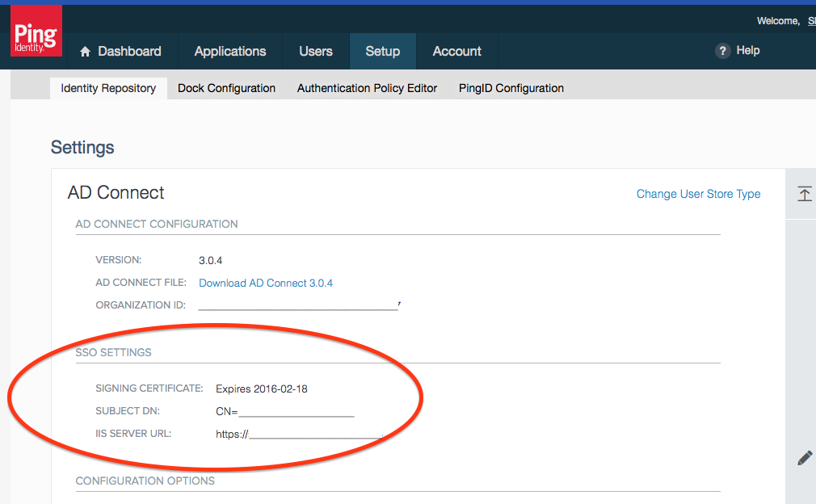
Task: Open PingID Configuration tab
Action: pos(511,88)
